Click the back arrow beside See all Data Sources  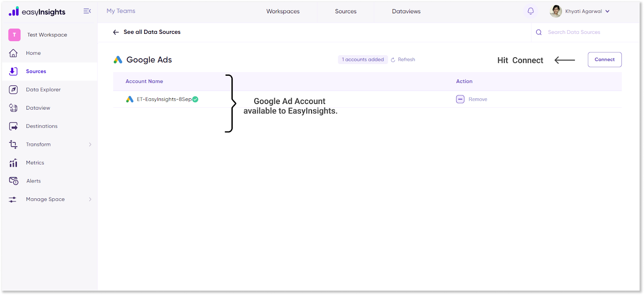point(116,32)
